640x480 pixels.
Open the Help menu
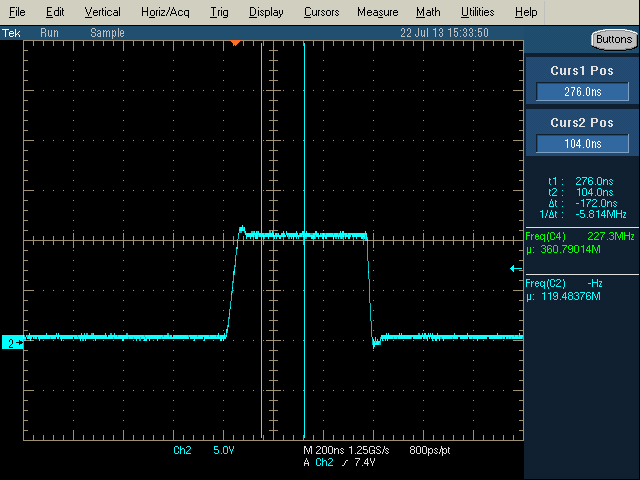tap(526, 12)
